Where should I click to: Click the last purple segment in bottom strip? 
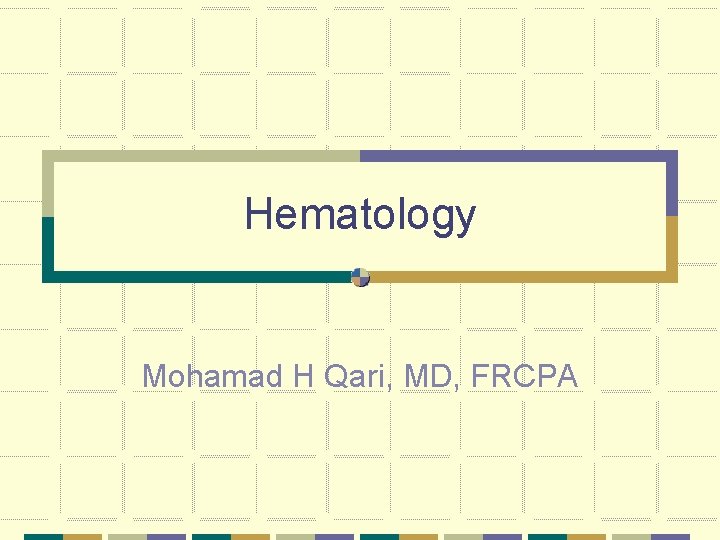pyautogui.click(x=671, y=536)
